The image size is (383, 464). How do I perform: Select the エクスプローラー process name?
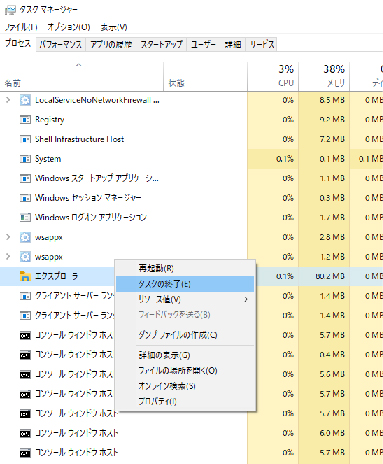pos(57,276)
